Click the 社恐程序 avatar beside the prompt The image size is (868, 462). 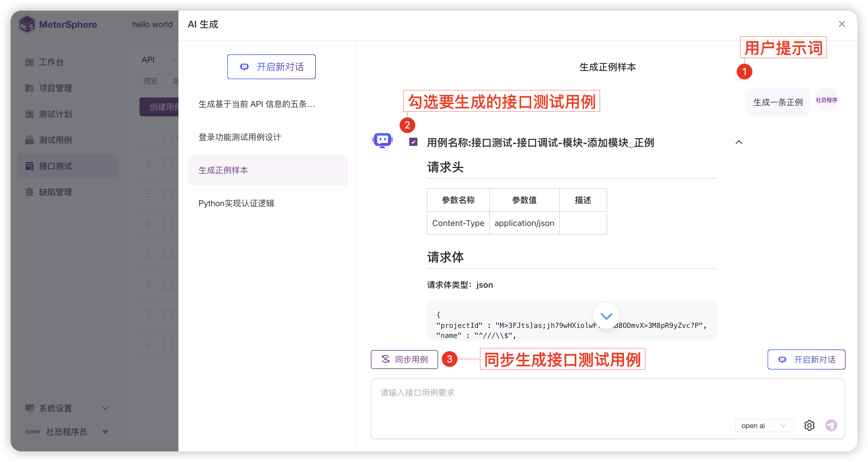[x=826, y=100]
